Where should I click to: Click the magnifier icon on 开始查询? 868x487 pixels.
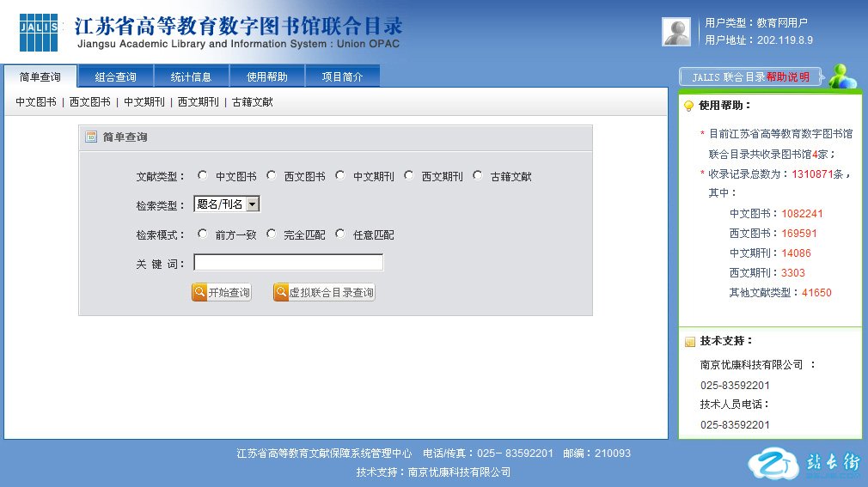199,293
